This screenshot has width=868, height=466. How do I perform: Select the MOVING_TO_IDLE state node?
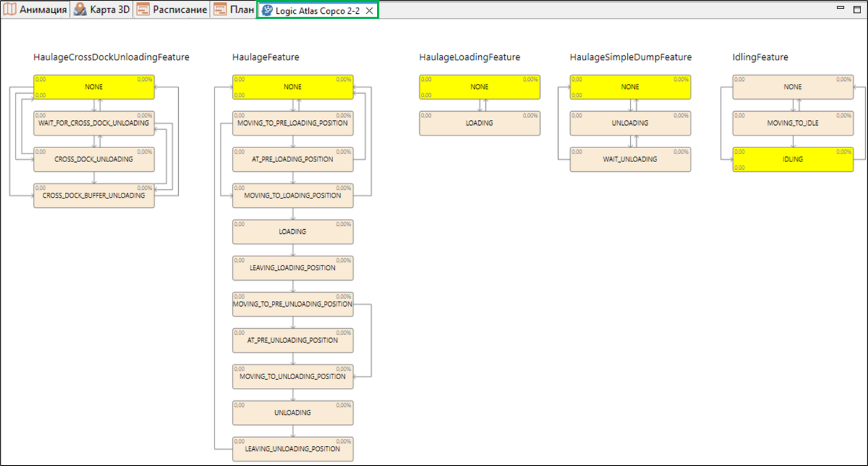pos(793,123)
